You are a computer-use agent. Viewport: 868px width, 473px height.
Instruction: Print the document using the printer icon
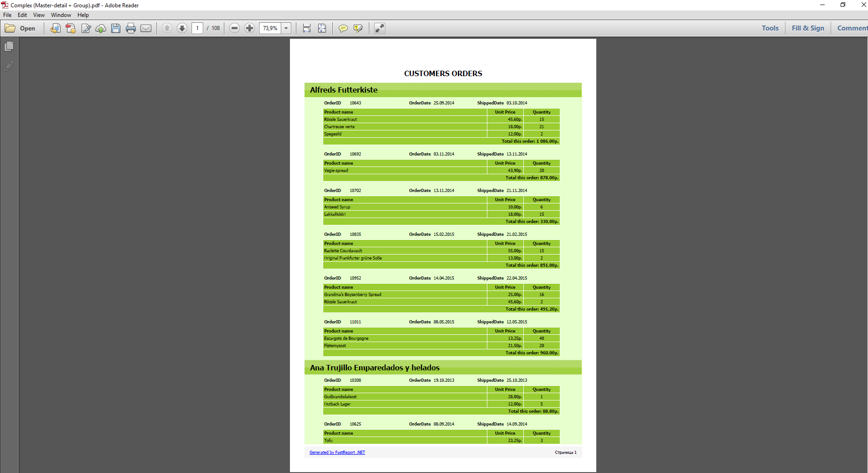(x=131, y=28)
